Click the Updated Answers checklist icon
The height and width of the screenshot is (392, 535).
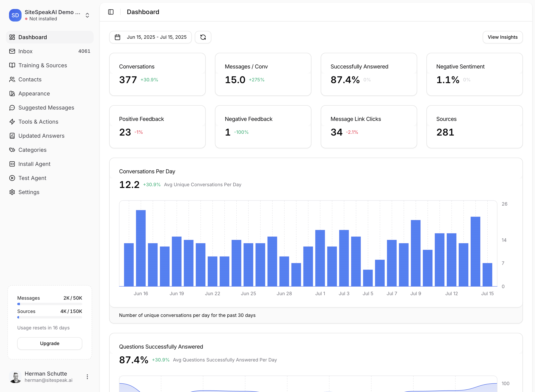12,136
